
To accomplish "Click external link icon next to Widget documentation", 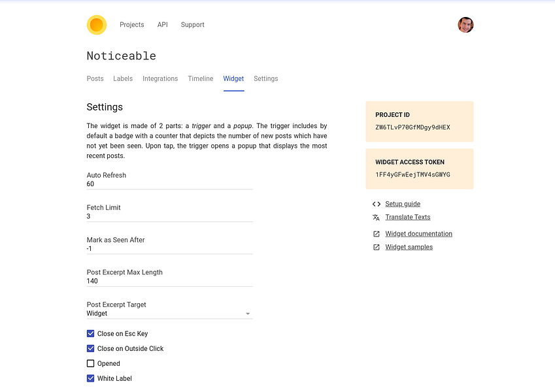I will [x=377, y=234].
